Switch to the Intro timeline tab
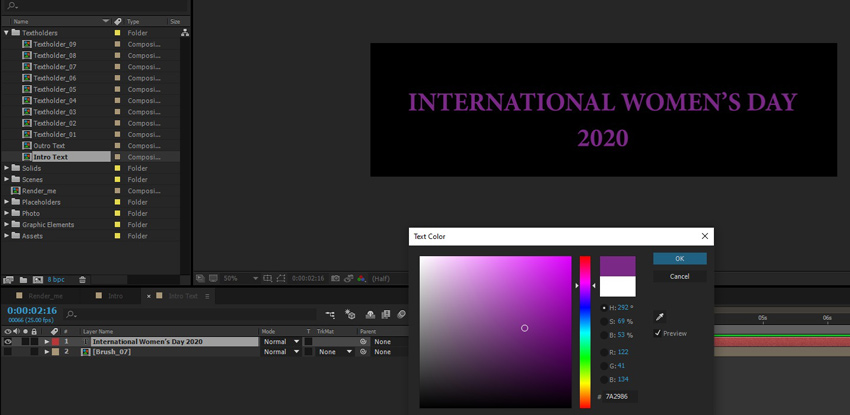 pos(115,296)
